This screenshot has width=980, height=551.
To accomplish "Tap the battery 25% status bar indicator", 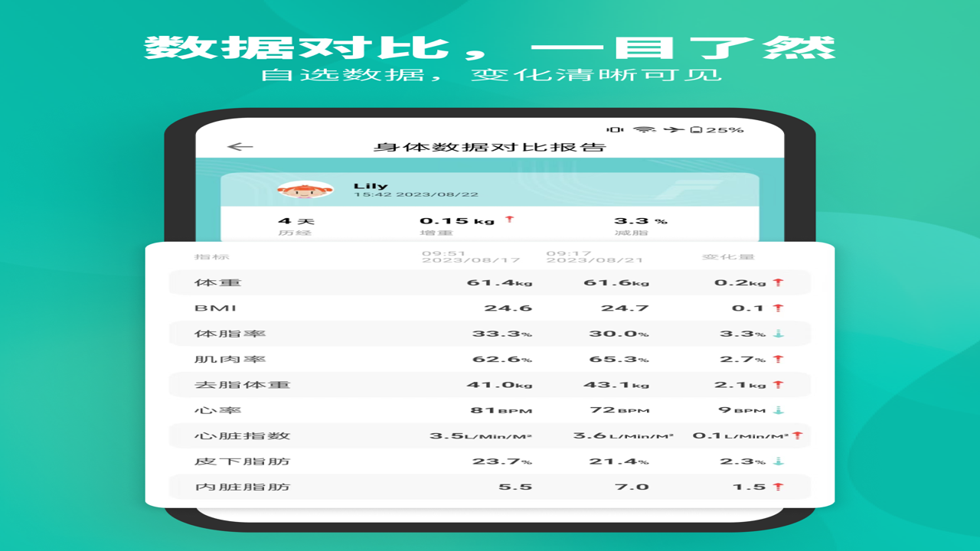I will click(x=717, y=129).
